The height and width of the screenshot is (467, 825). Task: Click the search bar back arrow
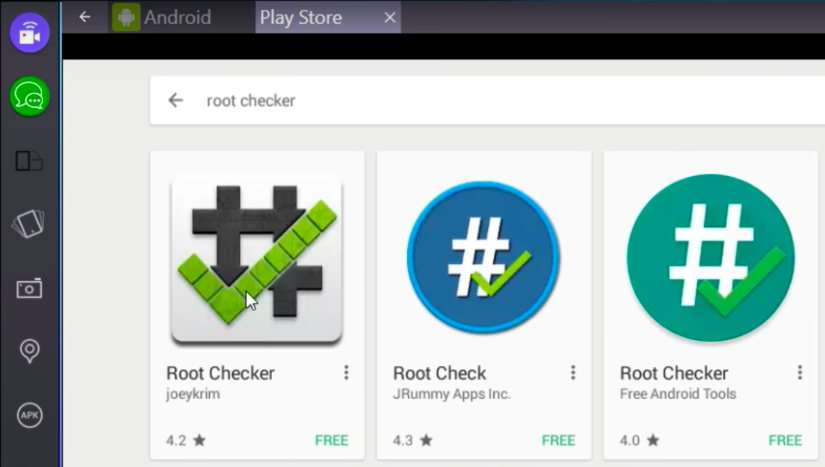point(175,100)
